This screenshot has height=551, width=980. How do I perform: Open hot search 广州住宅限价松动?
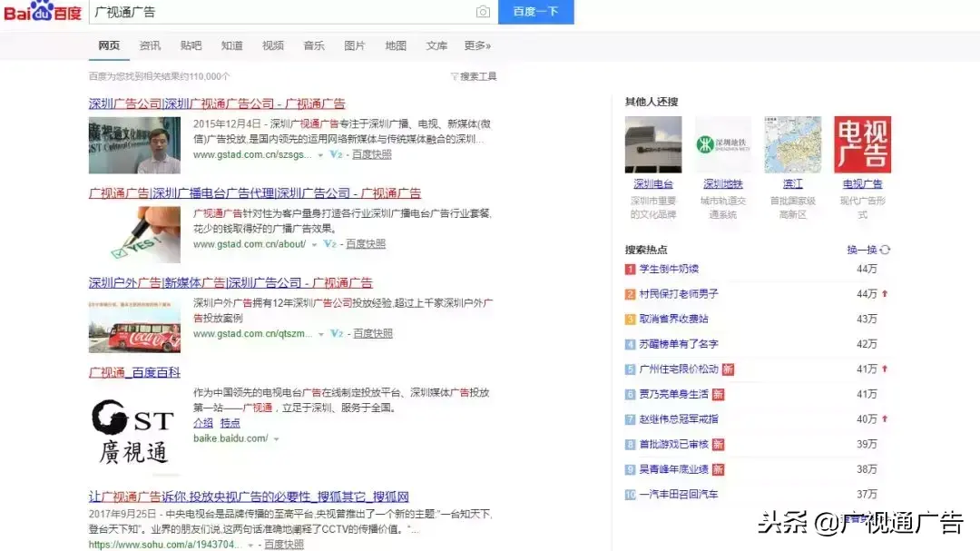tap(679, 369)
